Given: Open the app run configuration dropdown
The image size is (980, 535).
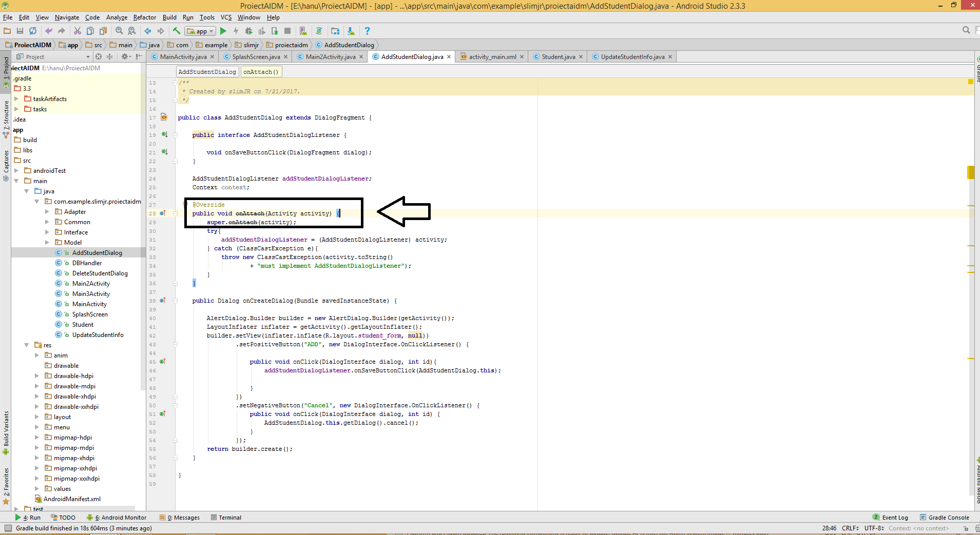Looking at the screenshot, I should click(201, 31).
